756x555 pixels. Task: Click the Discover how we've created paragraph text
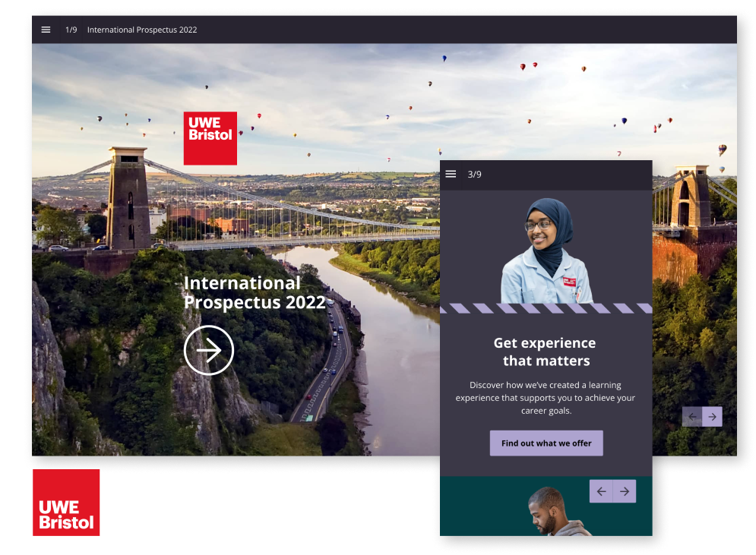(x=546, y=398)
